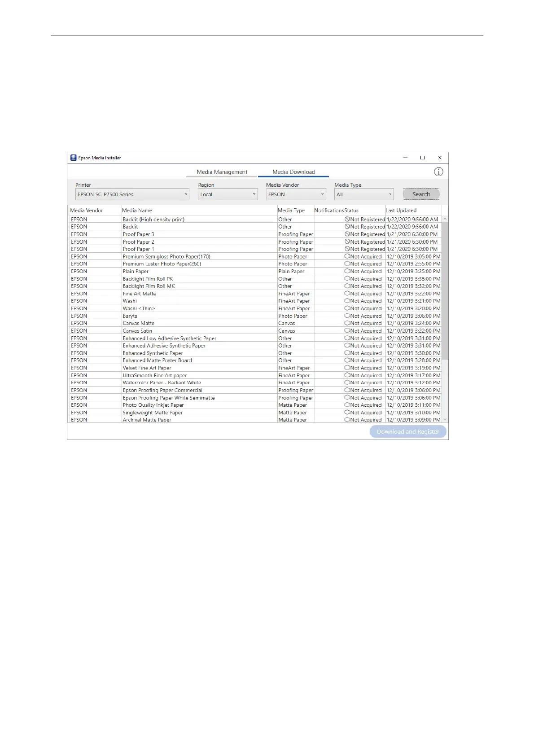The height and width of the screenshot is (756, 534).
Task: Open the Printer dropdown
Action: pyautogui.click(x=132, y=194)
